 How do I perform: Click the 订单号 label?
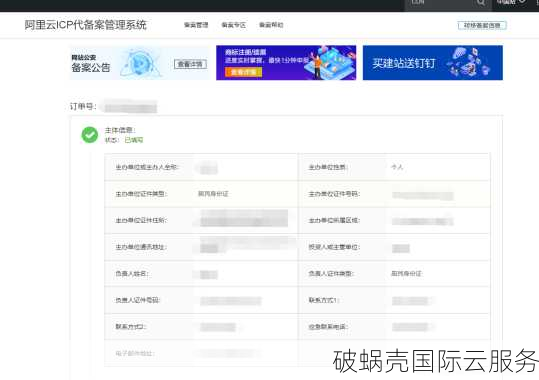[83, 106]
